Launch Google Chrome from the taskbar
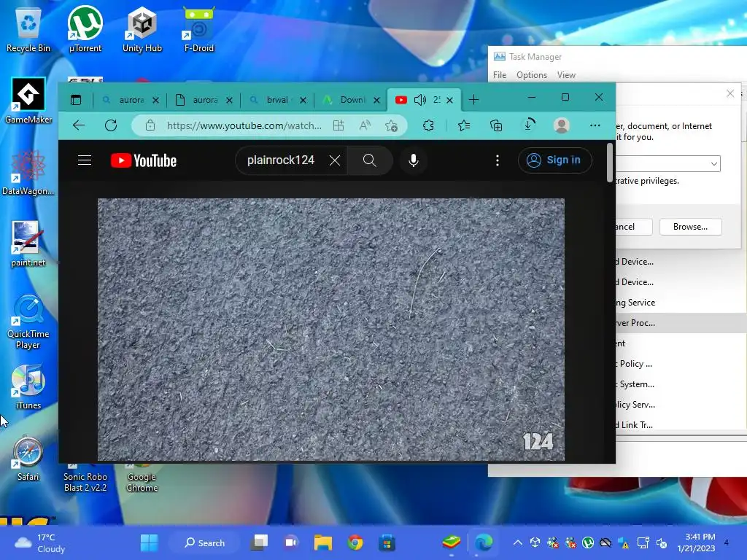The height and width of the screenshot is (560, 747). [355, 542]
